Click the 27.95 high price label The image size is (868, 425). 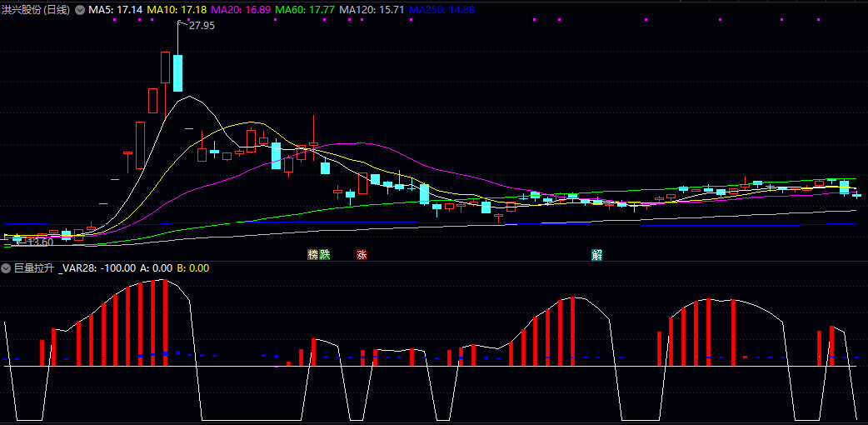(201, 26)
